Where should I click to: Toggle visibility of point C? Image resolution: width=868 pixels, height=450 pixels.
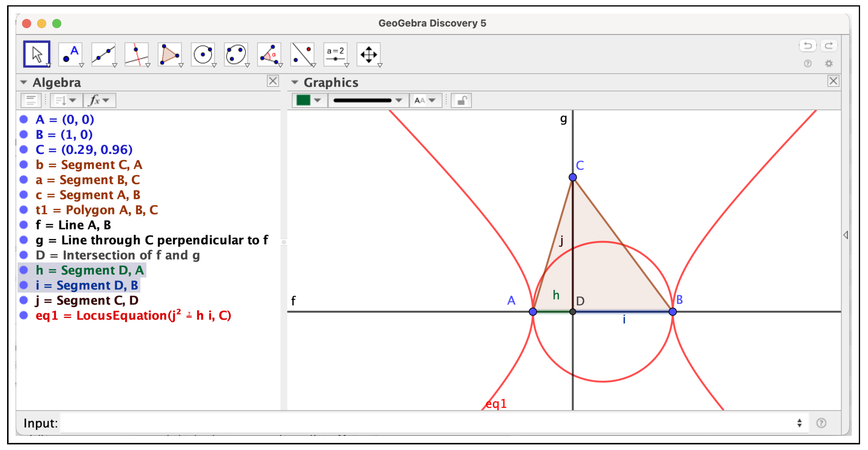[24, 150]
